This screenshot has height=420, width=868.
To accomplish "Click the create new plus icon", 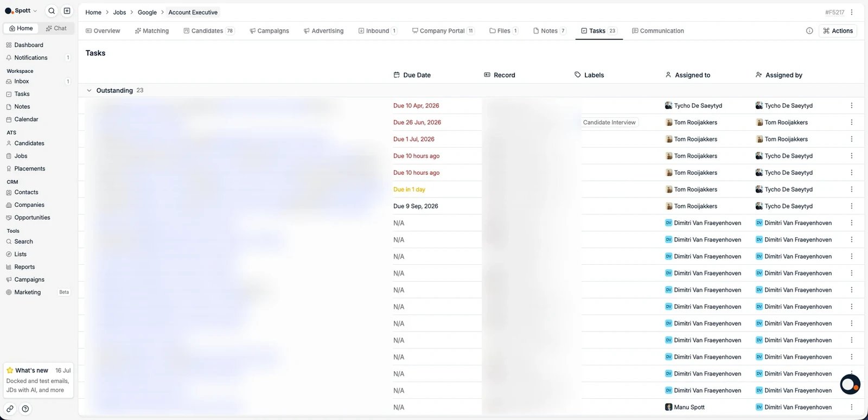I will [67, 11].
